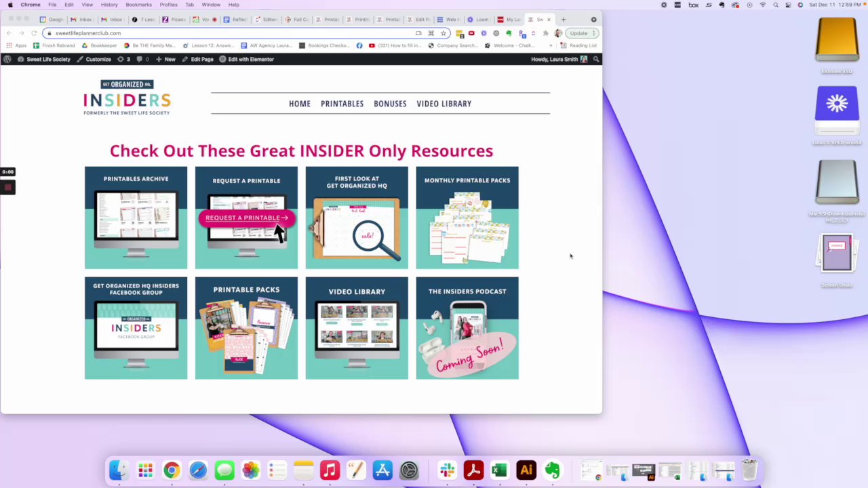Open Launchpad from the dock
Image resolution: width=868 pixels, height=488 pixels.
pos(145,470)
